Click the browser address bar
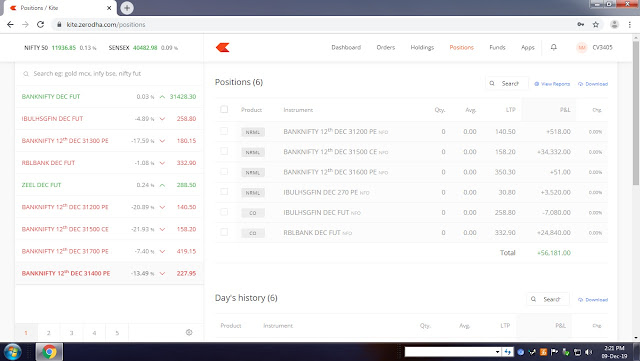Screen dimensions: 640x361 (x=314, y=25)
